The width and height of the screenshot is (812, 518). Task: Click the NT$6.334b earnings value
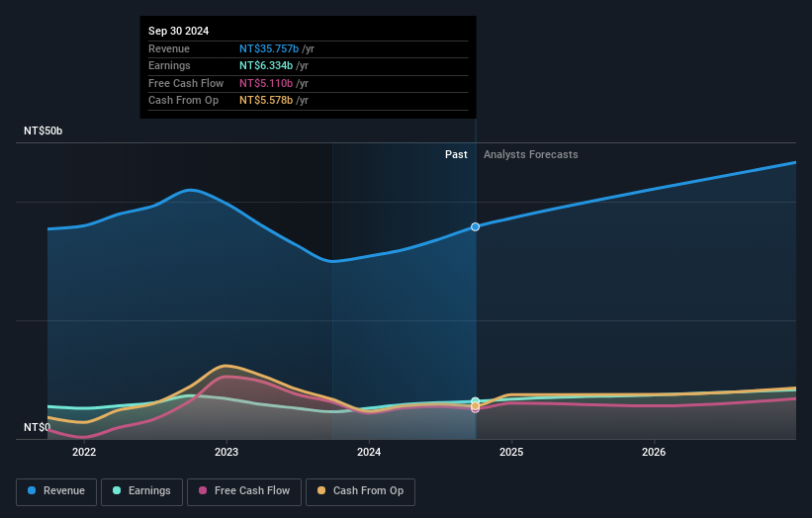click(266, 65)
